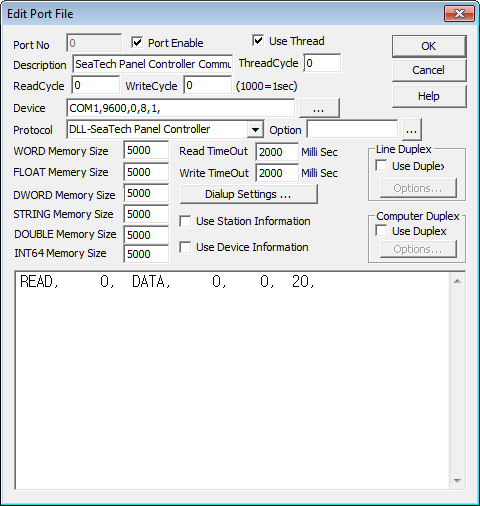Select the ThreadCycle input field
The width and height of the screenshot is (480, 506).
coord(322,63)
